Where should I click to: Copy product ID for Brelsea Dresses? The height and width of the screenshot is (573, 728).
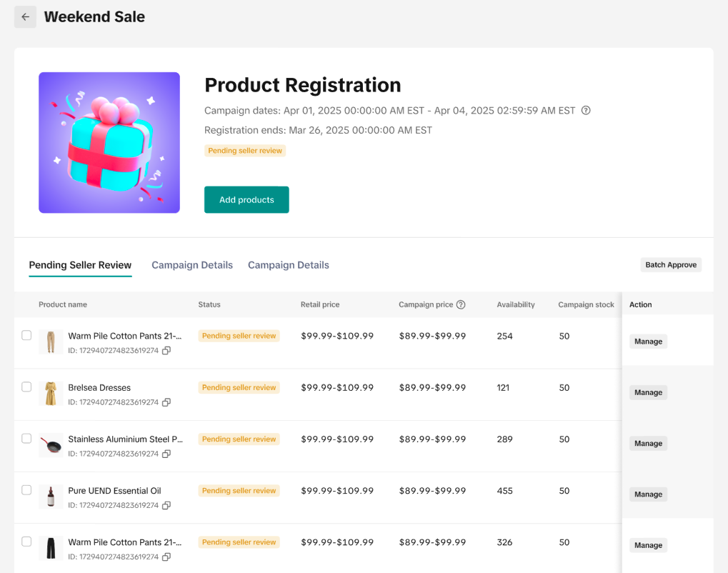[166, 402]
